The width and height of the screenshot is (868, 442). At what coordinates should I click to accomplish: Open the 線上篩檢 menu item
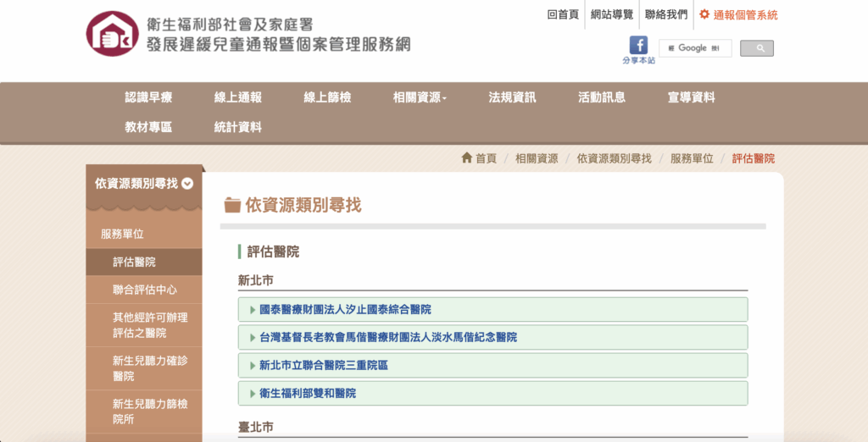[327, 98]
